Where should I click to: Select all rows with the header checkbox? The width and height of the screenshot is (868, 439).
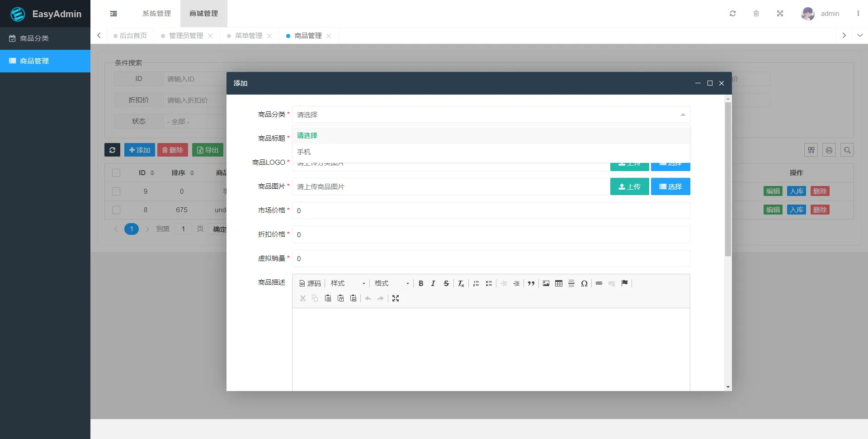click(116, 173)
